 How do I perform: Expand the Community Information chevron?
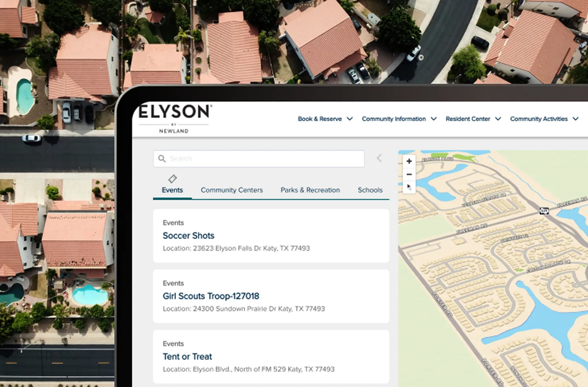433,119
